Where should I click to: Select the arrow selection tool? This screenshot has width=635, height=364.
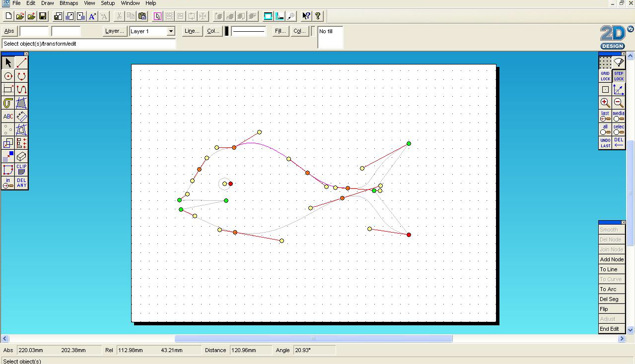tap(8, 62)
